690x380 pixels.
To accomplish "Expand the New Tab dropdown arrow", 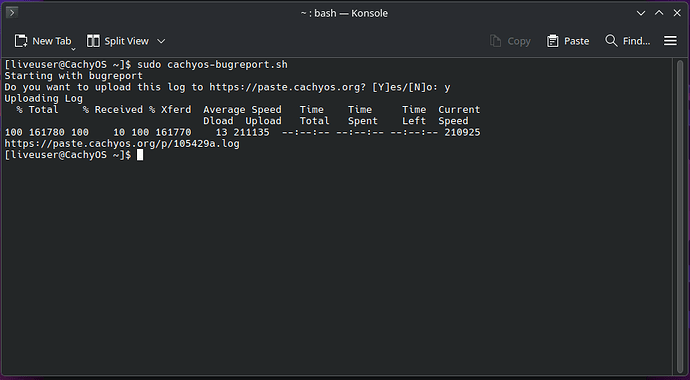I will tap(73, 49).
